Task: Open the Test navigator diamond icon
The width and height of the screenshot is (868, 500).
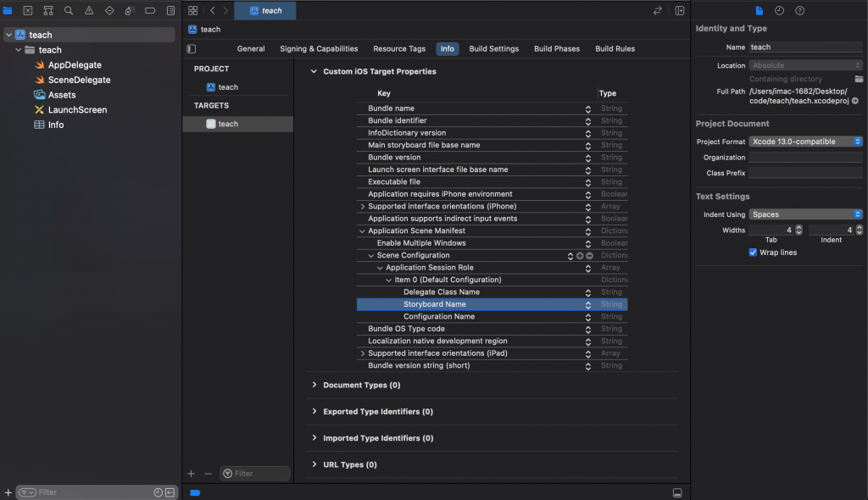Action: tap(109, 10)
